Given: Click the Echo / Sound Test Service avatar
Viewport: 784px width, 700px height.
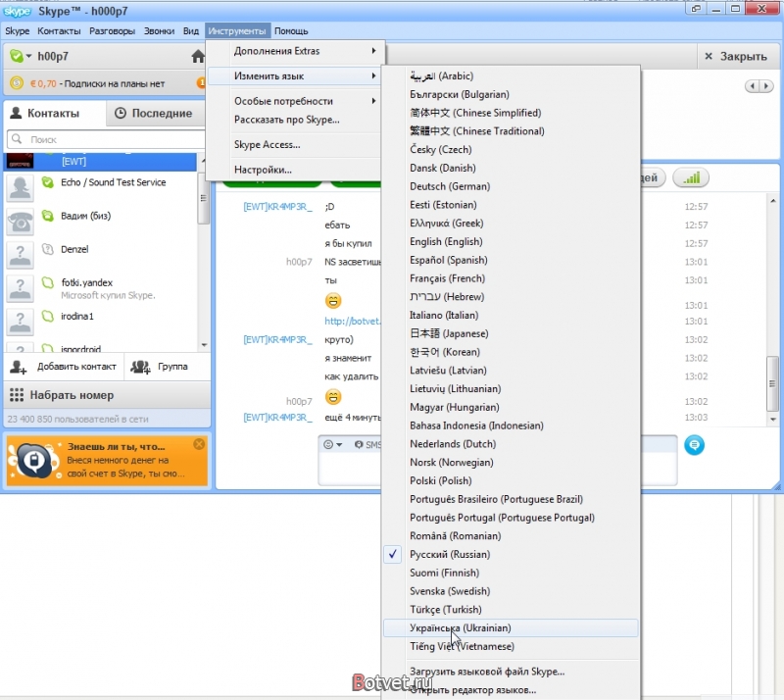Looking at the screenshot, I should [x=20, y=187].
